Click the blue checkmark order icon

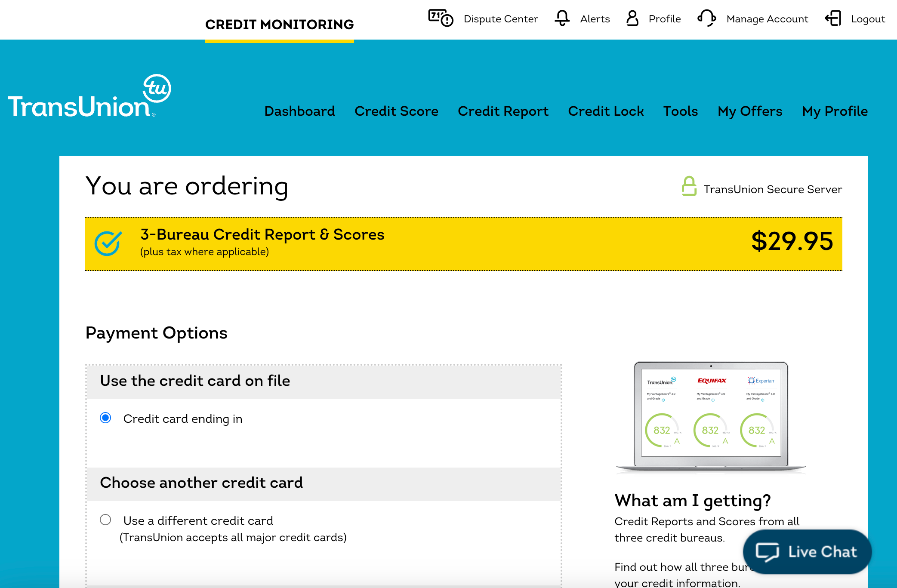pyautogui.click(x=108, y=243)
